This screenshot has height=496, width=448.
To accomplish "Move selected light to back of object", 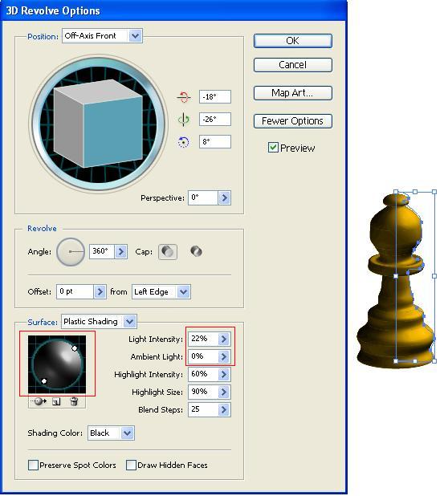I will (39, 401).
